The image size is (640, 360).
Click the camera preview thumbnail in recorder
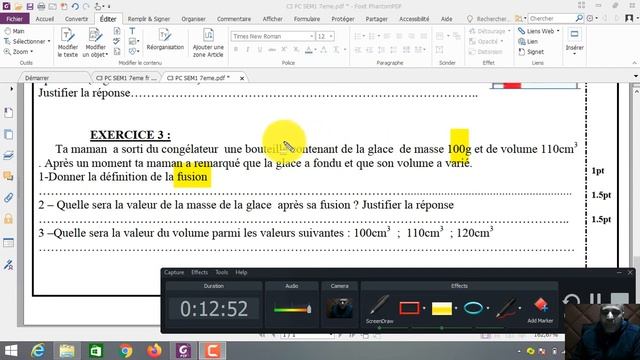click(339, 308)
